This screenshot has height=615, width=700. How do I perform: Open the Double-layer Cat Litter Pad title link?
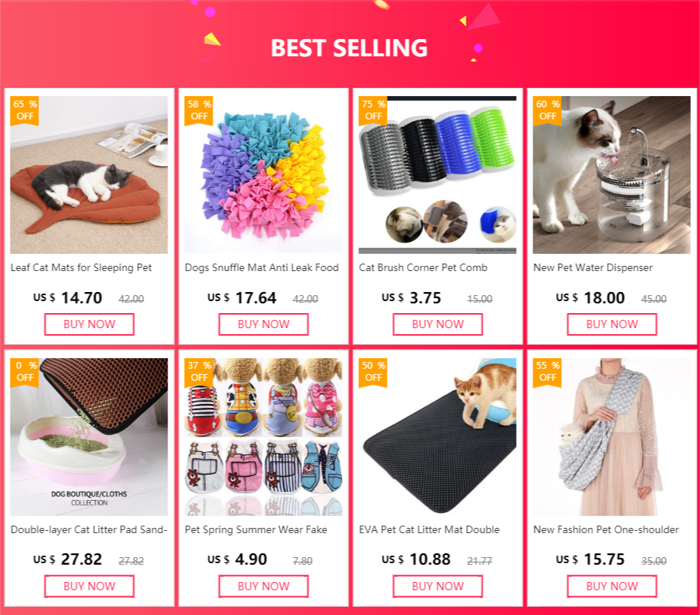(89, 529)
